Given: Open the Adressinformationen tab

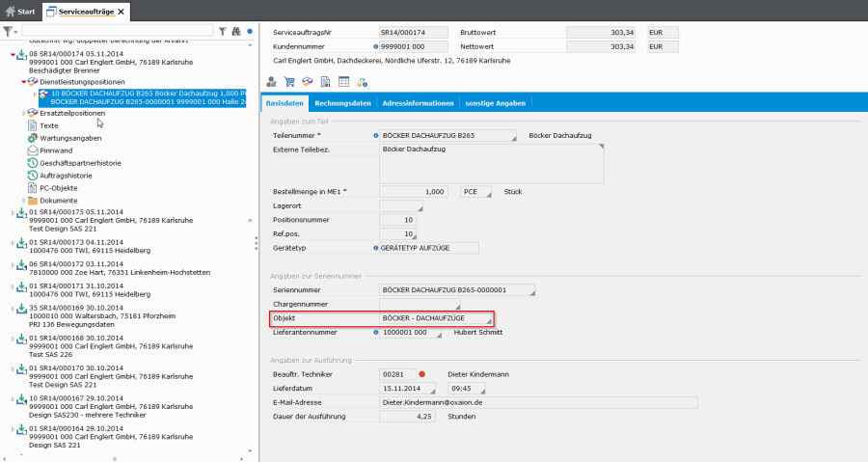Looking at the screenshot, I should [418, 102].
